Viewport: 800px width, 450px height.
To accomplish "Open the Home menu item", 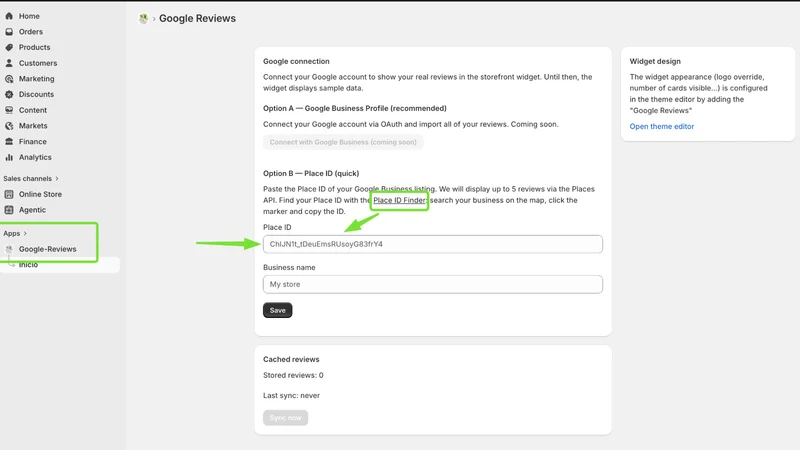I will pos(29,16).
